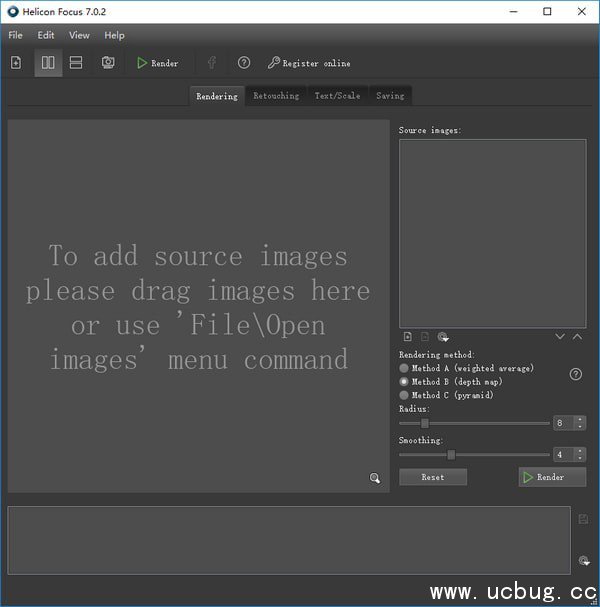Open help via toolbar question mark icon
Screen dimensions: 600x607
coord(244,63)
